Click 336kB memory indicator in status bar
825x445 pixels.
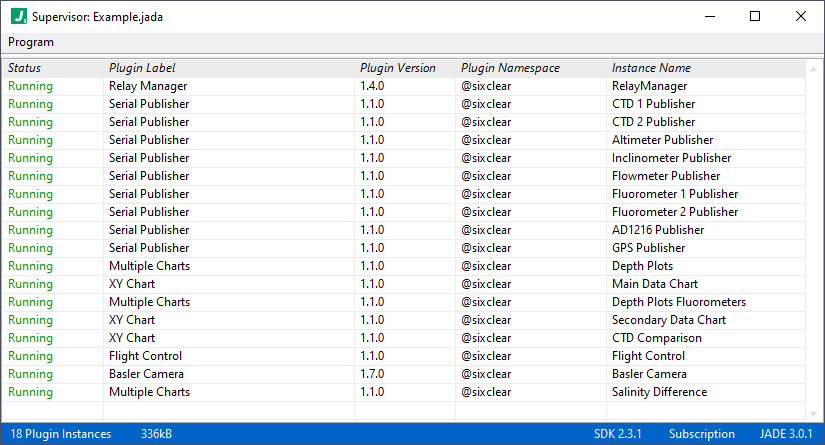coord(156,434)
